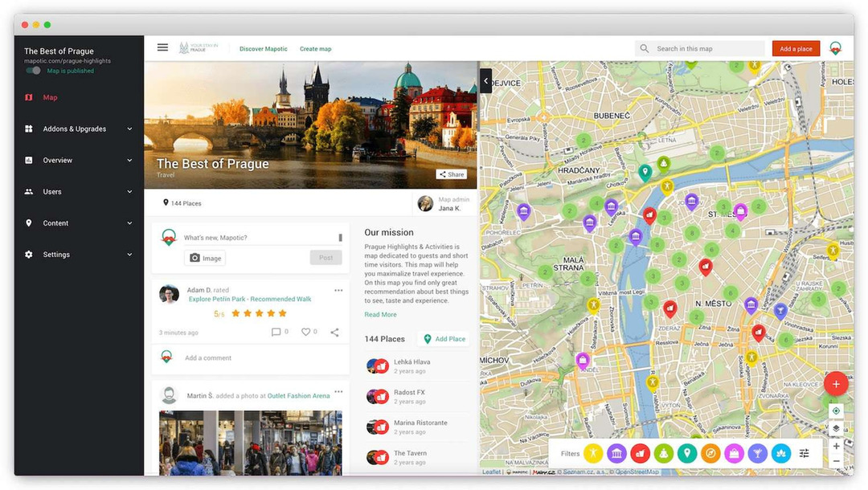Expand the Users menu chevron

[129, 192]
